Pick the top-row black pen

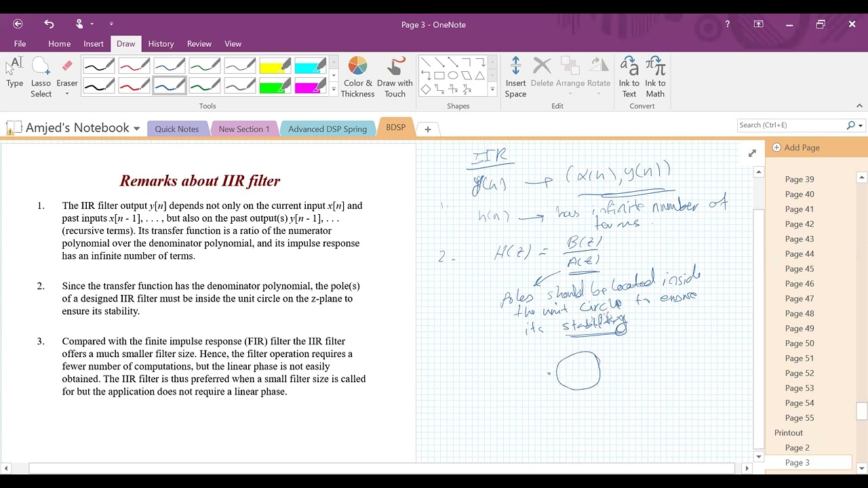99,65
